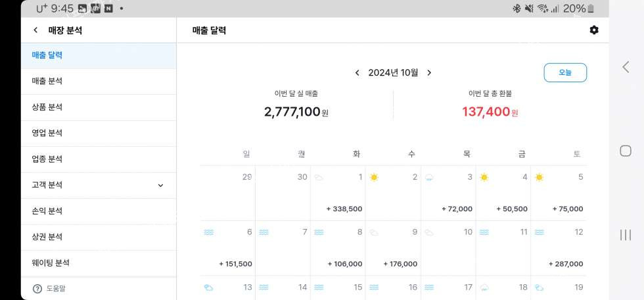The image size is (644, 300).
Task: Open the settings gear icon
Action: tap(594, 30)
